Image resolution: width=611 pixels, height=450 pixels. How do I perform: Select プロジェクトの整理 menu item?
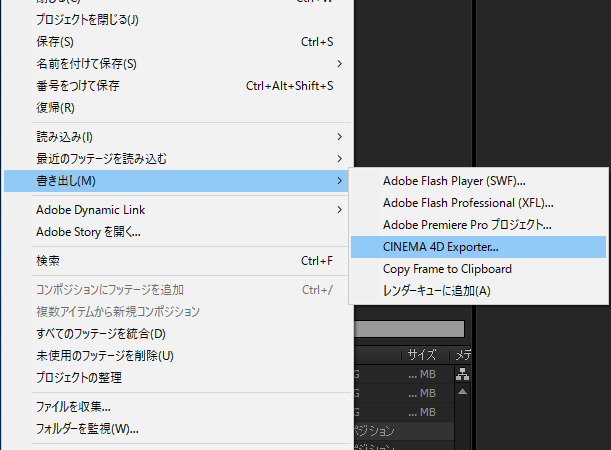pos(176,378)
